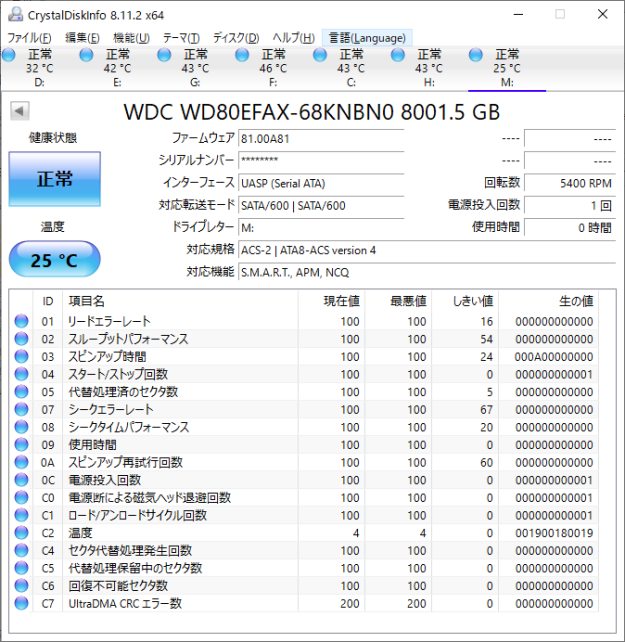Click status orb for disk F:
625x642 pixels.
(242, 55)
